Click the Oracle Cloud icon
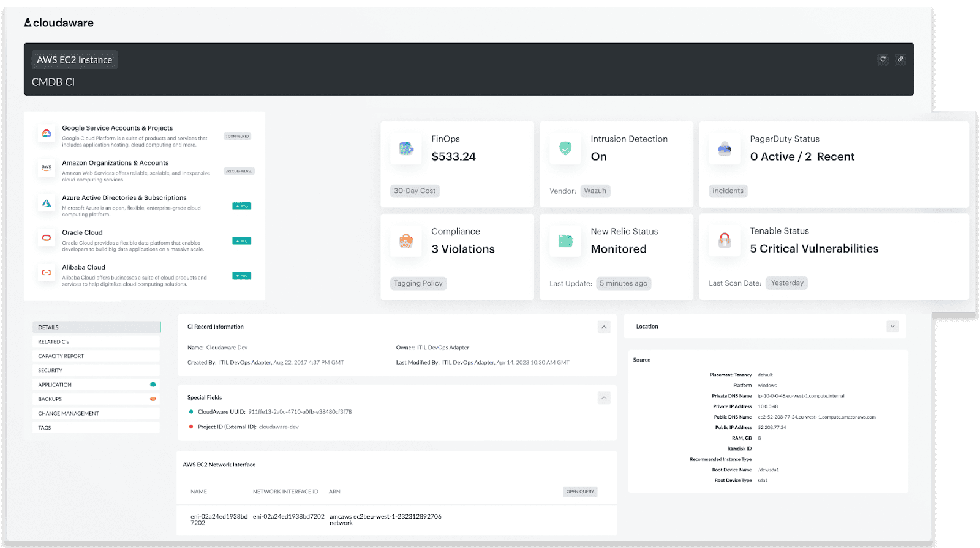Viewport: 980px width, 548px height. (47, 238)
